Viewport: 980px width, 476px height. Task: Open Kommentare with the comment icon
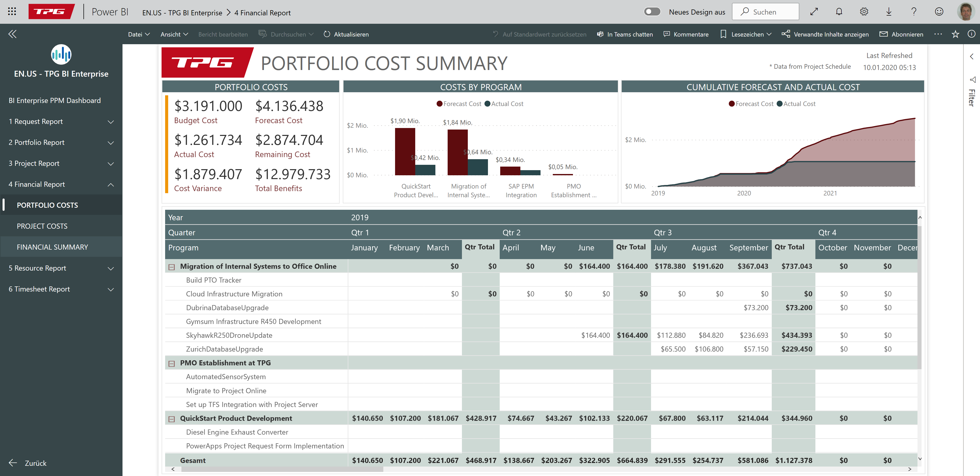(x=686, y=34)
